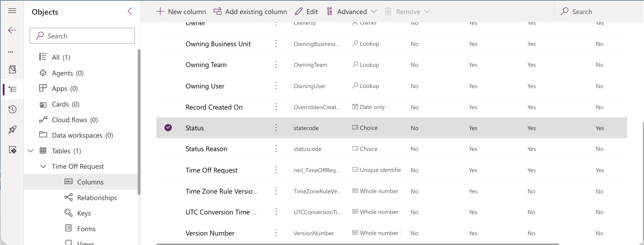This screenshot has width=644, height=245.
Task: Click the Edit pencil button
Action: [306, 12]
